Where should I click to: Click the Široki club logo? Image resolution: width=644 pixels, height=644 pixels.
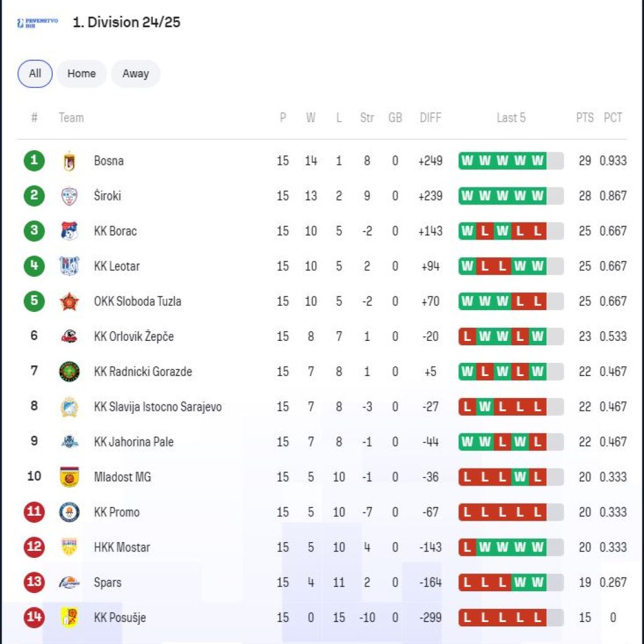click(69, 196)
